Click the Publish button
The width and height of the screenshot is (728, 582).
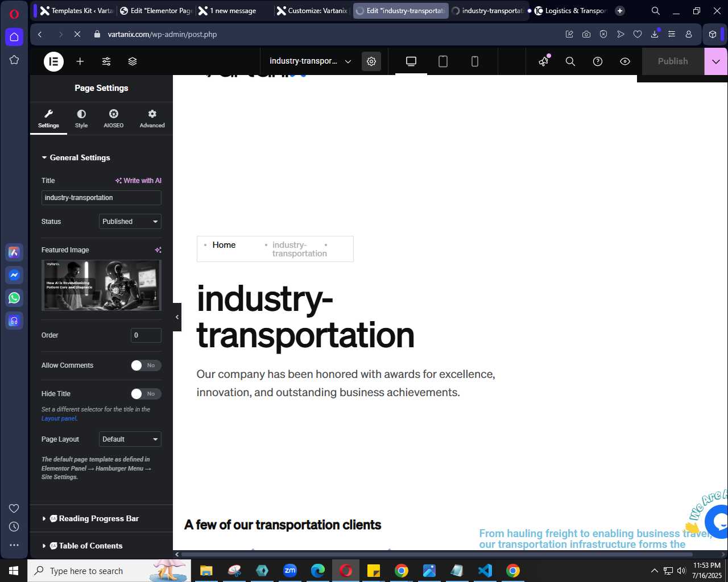click(x=673, y=61)
